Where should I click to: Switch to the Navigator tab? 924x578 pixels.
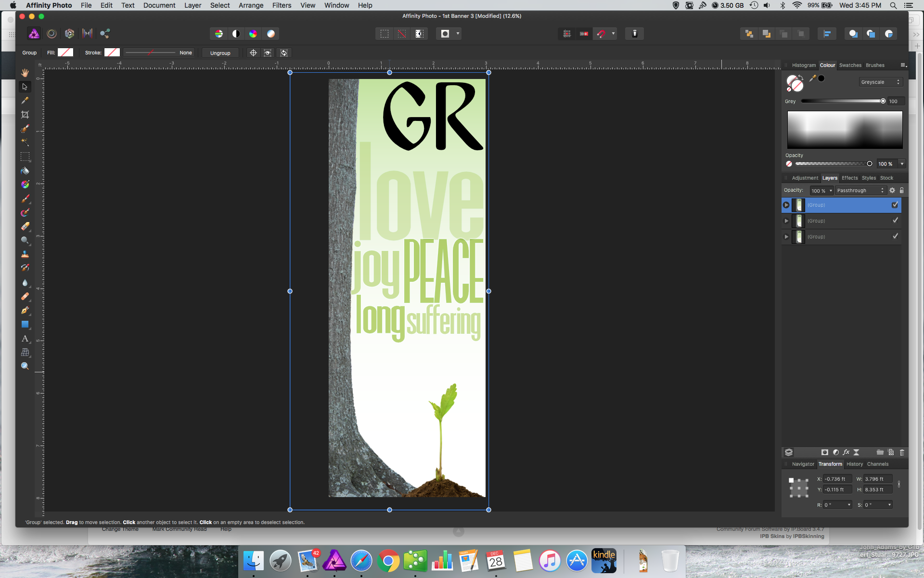coord(803,464)
